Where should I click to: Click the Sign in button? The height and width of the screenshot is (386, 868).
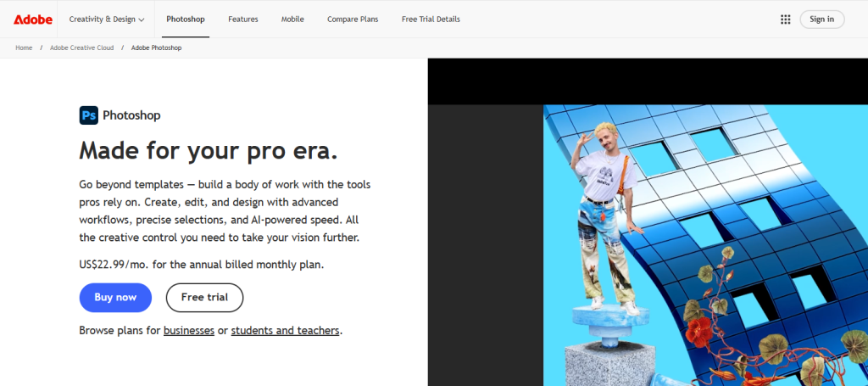tap(821, 20)
